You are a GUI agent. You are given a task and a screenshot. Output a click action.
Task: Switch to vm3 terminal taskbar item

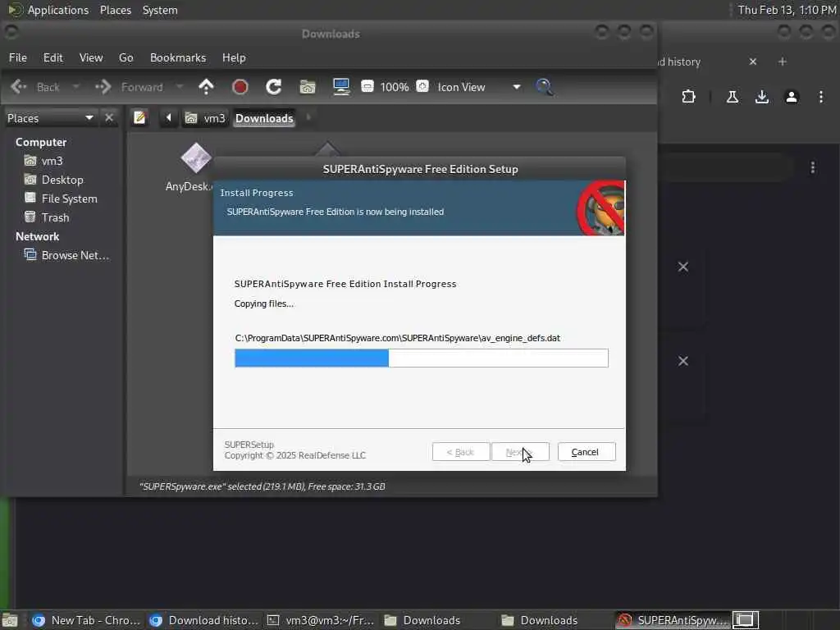point(321,620)
